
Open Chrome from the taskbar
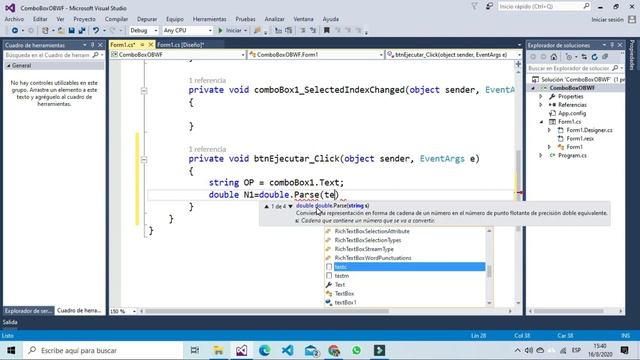[333, 350]
